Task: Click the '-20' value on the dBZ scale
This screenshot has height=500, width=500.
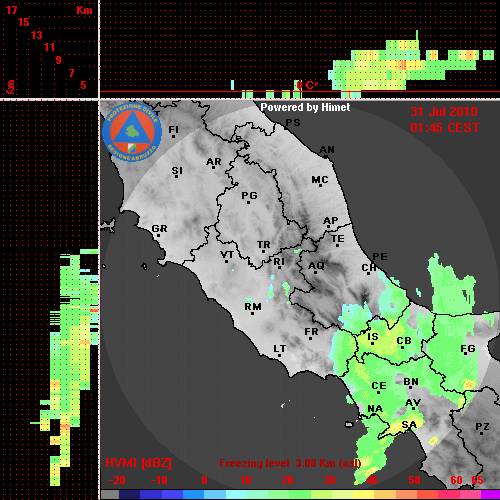Action: point(117,480)
